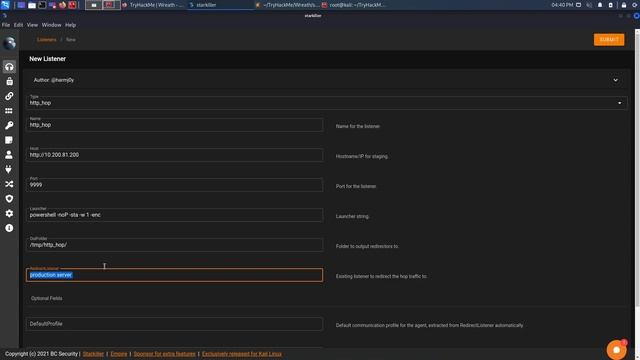
Task: Click the Optional Fields label
Action: pos(47,298)
